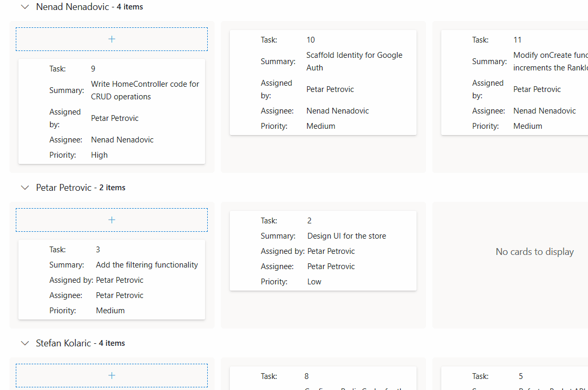588x390 pixels.
Task: Add a new card under Stefan Kolaric
Action: (111, 375)
